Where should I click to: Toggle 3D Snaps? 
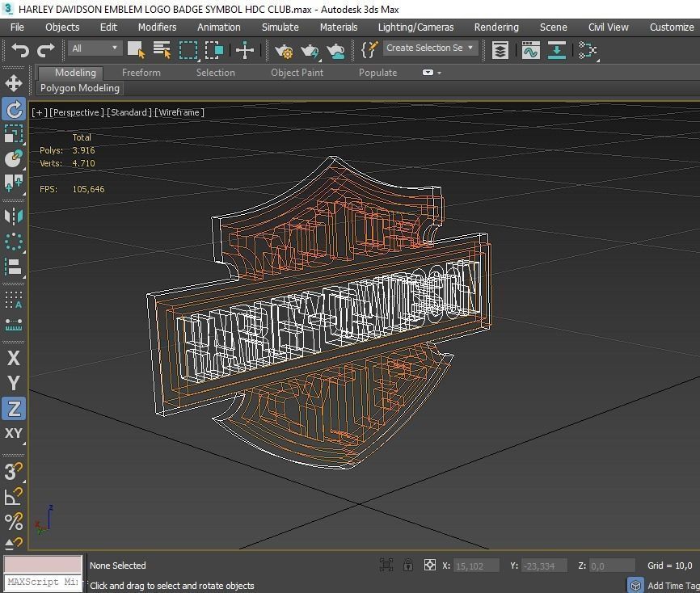[14, 472]
